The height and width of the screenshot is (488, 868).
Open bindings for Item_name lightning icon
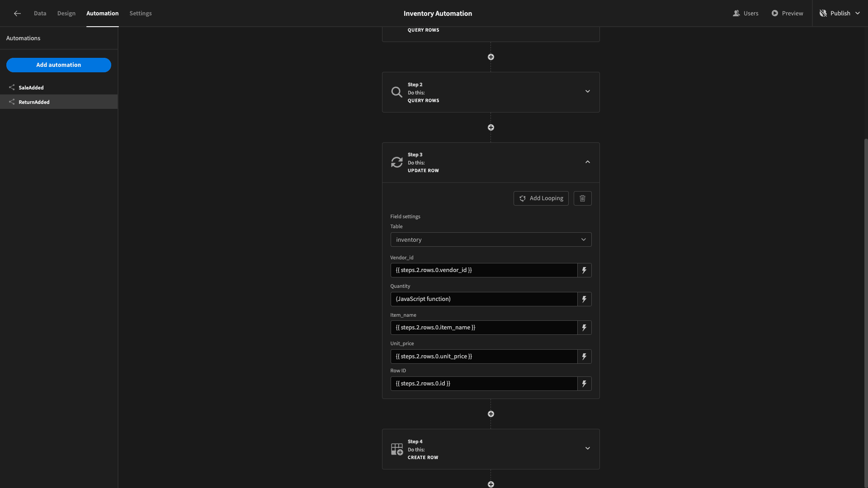[x=584, y=328]
